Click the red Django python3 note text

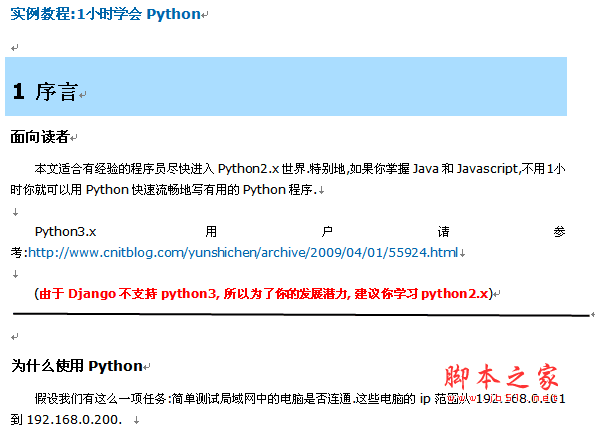[263, 294]
